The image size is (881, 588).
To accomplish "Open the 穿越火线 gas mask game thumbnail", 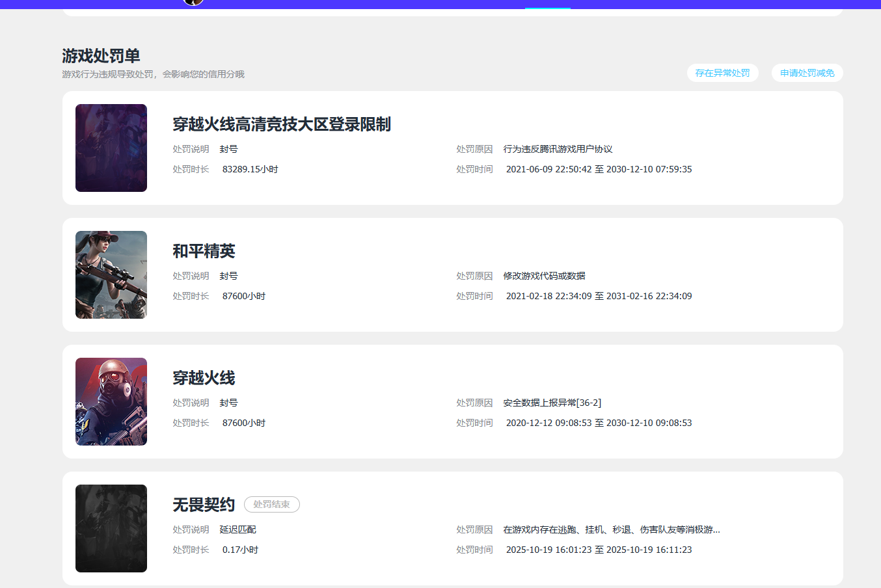I will click(x=111, y=401).
